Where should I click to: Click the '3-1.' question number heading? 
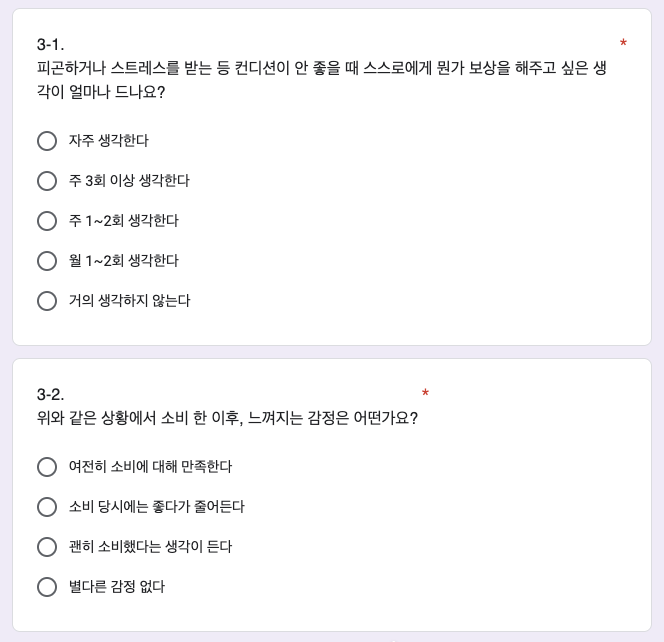(x=50, y=44)
